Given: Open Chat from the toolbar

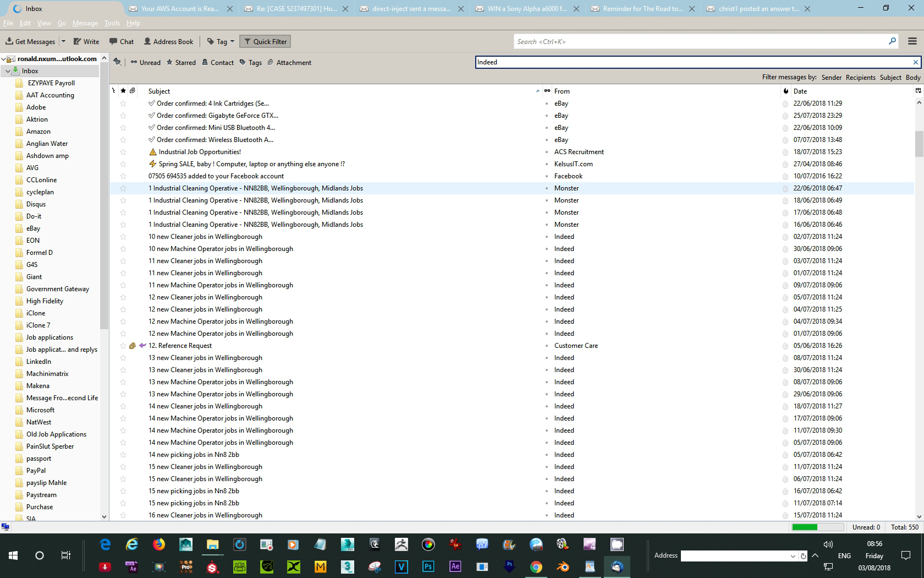Looking at the screenshot, I should [x=122, y=42].
